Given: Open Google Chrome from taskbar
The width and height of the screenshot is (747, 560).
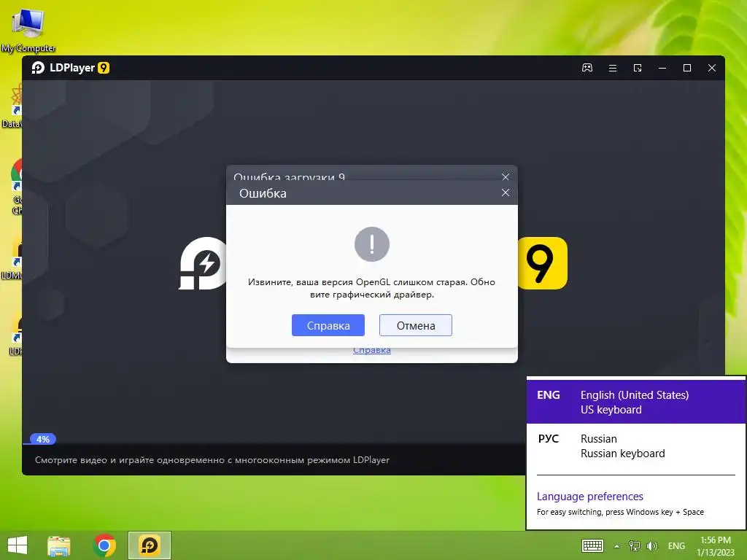Looking at the screenshot, I should click(x=104, y=545).
